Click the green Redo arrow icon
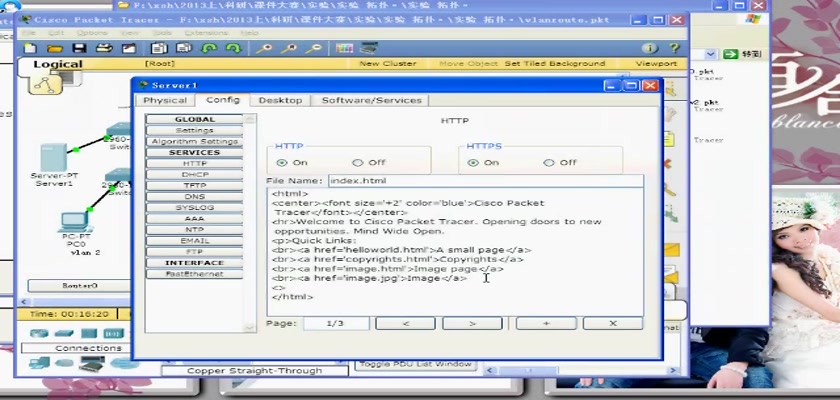The height and width of the screenshot is (400, 840). 234,48
